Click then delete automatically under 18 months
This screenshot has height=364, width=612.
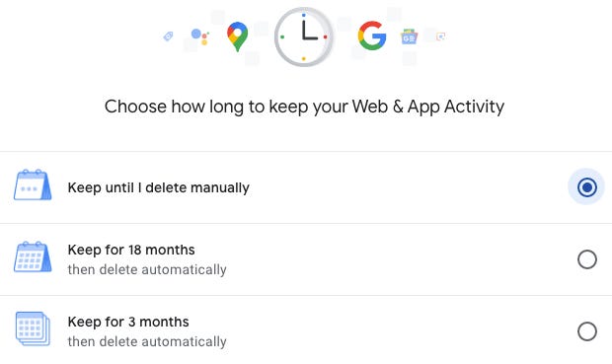pos(147,269)
